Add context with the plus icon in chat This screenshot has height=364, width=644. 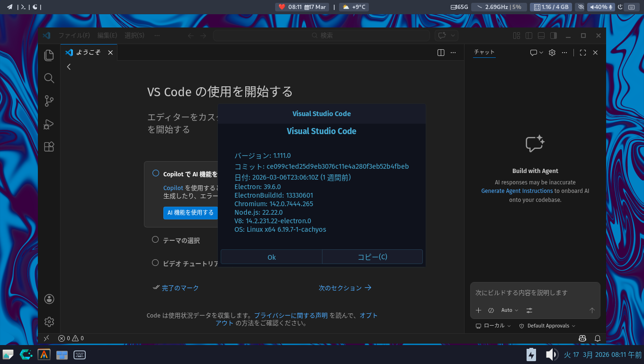(x=478, y=310)
